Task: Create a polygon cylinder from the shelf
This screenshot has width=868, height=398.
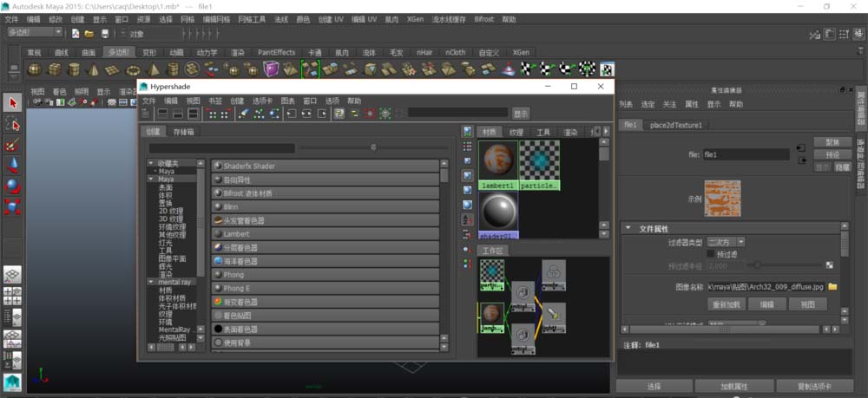Action: 74,69
